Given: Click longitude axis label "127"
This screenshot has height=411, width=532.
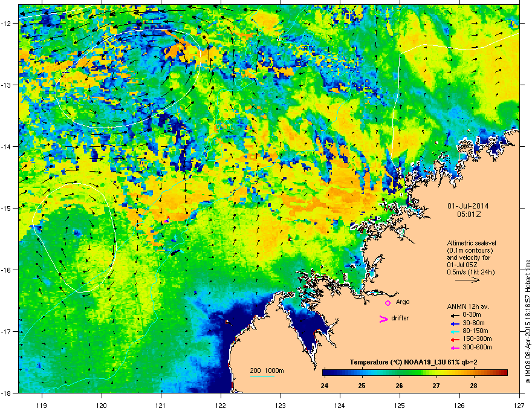Looking at the screenshot, I should click(x=519, y=405).
